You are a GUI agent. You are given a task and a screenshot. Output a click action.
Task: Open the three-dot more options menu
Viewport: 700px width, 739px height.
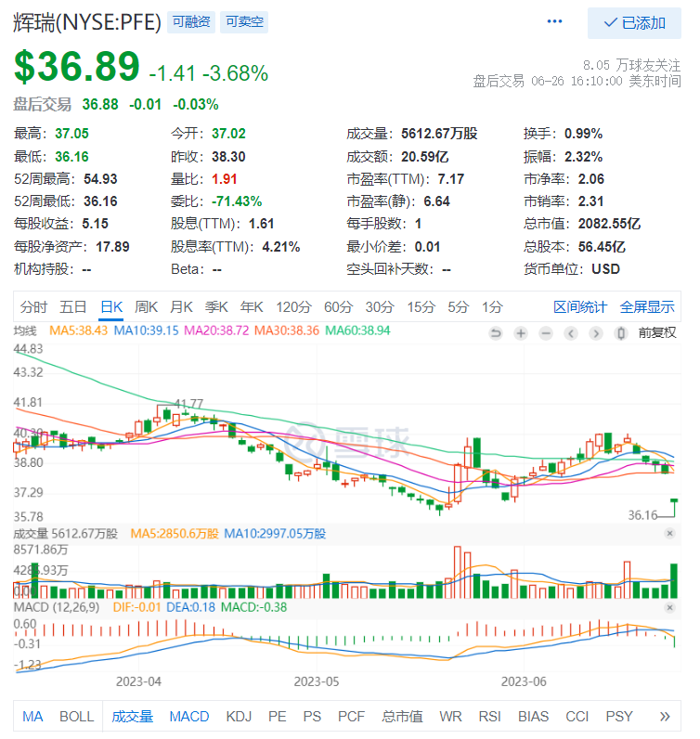pyautogui.click(x=554, y=21)
